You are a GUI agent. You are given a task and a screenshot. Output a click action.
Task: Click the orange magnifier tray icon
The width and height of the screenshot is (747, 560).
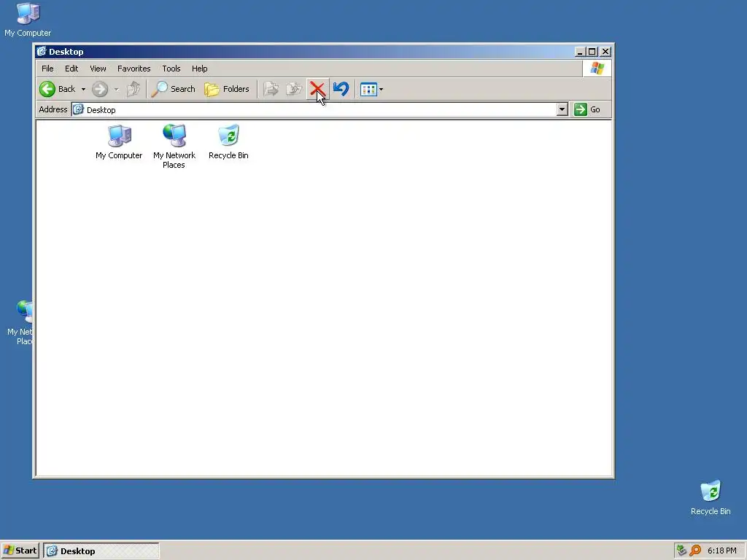click(x=695, y=551)
